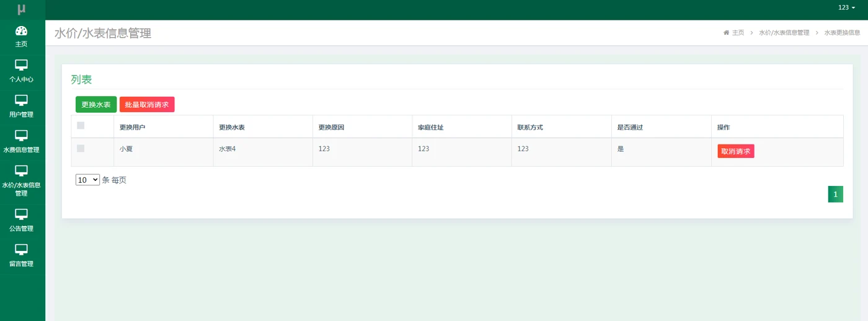Go to page 1 in the pagination

(x=835, y=195)
